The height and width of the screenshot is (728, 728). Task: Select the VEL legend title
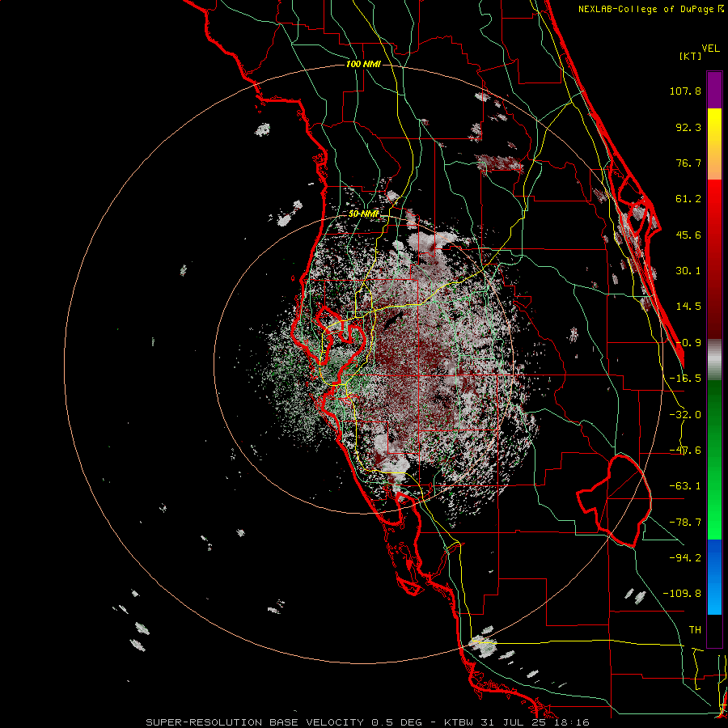(x=711, y=49)
